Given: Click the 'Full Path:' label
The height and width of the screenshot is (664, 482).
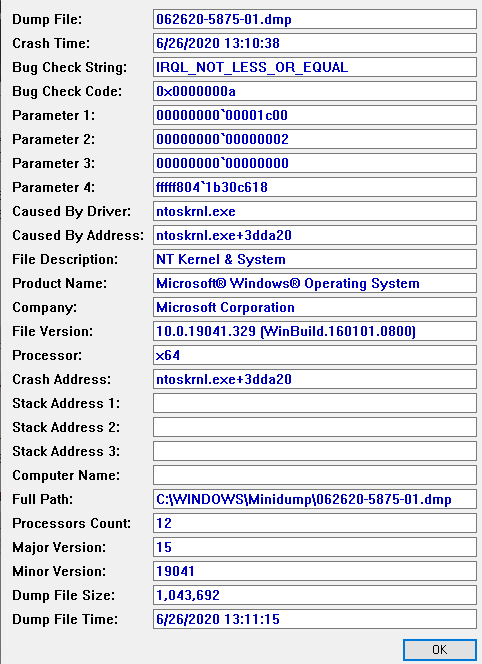Looking at the screenshot, I should pos(42,499).
